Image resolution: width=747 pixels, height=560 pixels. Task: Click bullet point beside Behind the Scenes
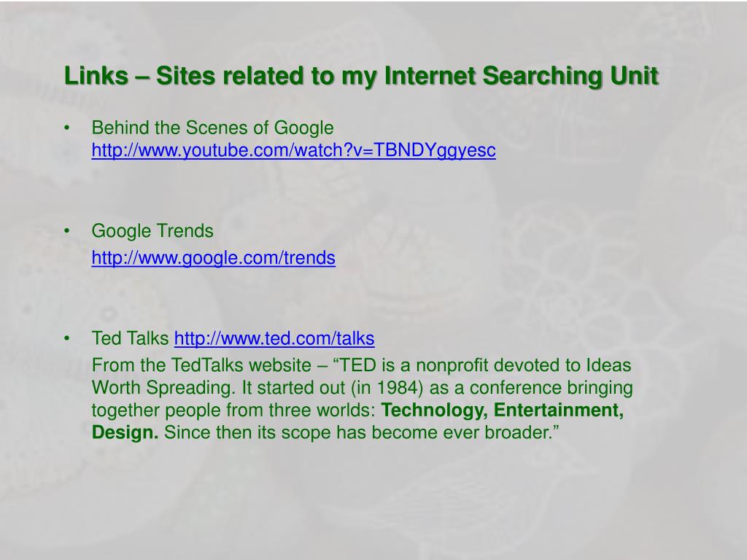pos(66,128)
